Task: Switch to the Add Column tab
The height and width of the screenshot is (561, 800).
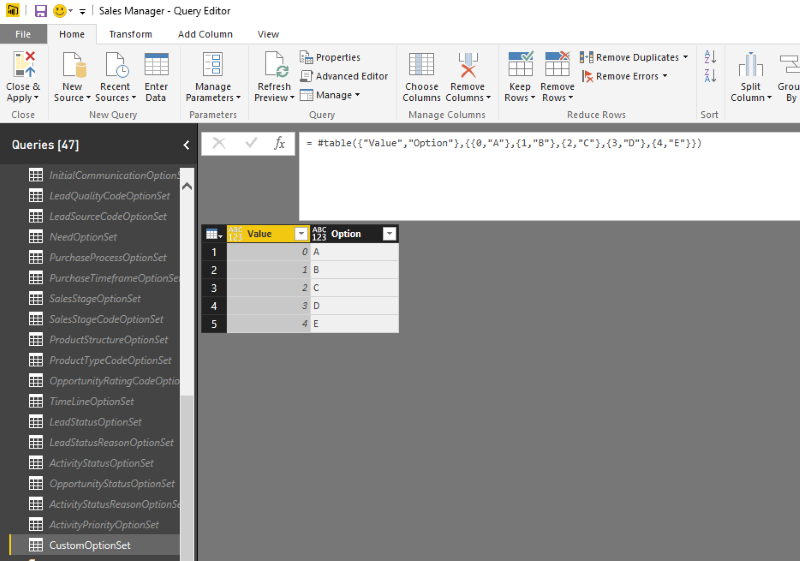Action: (x=205, y=34)
